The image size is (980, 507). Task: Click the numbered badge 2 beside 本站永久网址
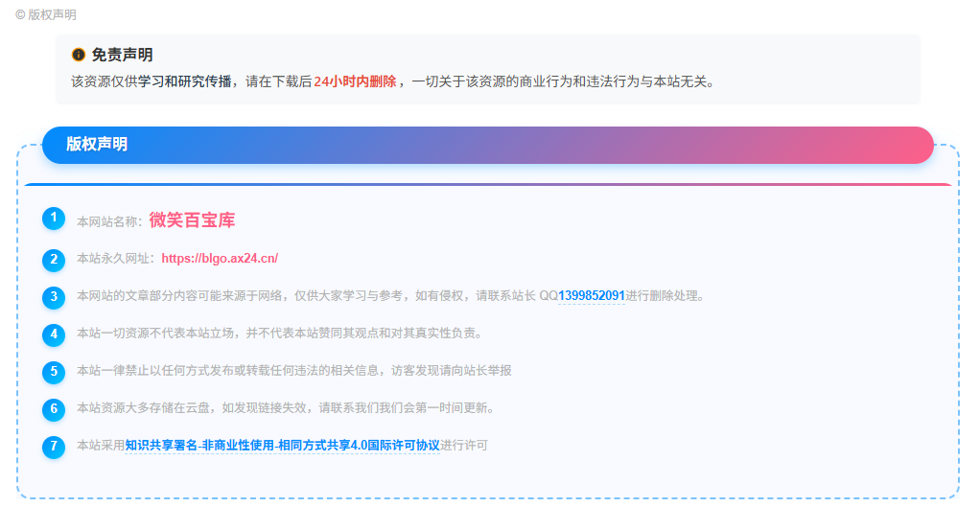54,260
